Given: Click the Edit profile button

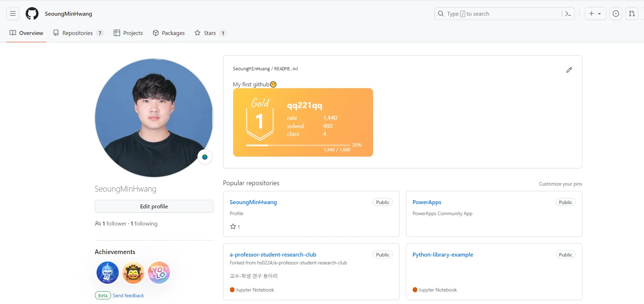Looking at the screenshot, I should [x=154, y=206].
